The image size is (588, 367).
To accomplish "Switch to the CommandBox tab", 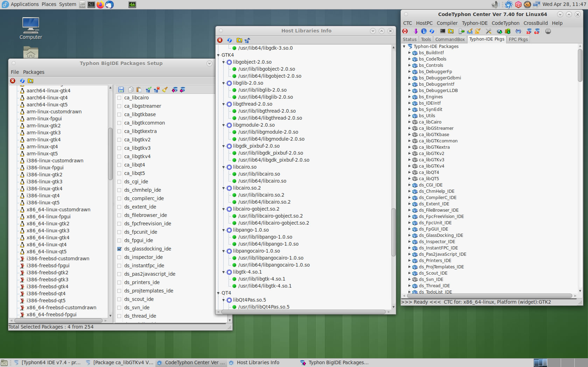I will click(x=450, y=39).
